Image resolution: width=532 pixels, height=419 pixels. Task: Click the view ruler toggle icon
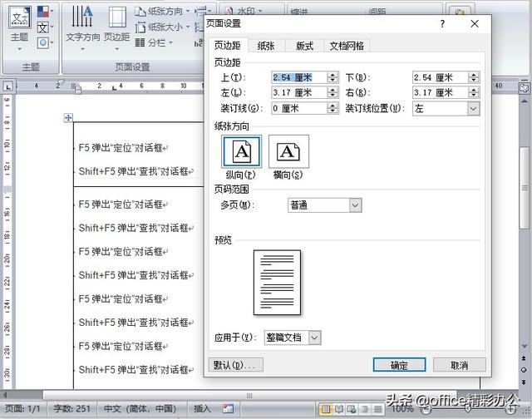pos(525,88)
